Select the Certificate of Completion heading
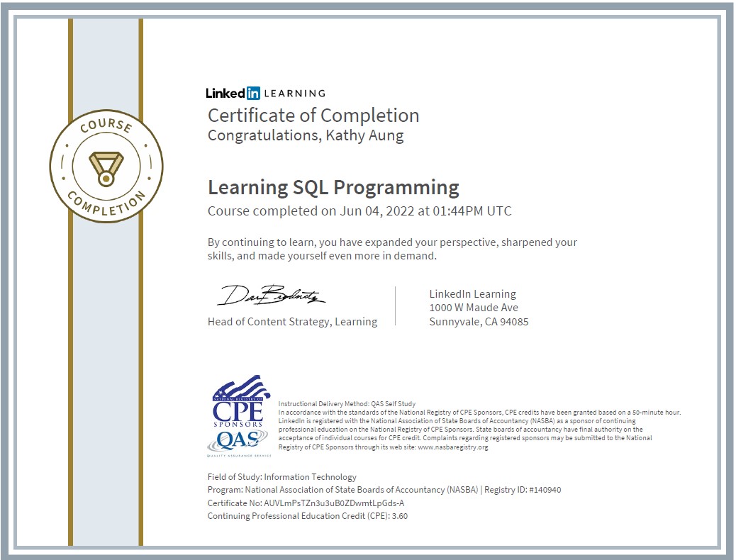This screenshot has width=736, height=560. coord(313,116)
